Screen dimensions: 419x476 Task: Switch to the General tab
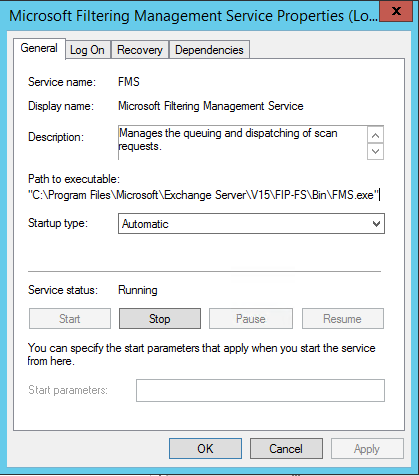click(x=39, y=48)
